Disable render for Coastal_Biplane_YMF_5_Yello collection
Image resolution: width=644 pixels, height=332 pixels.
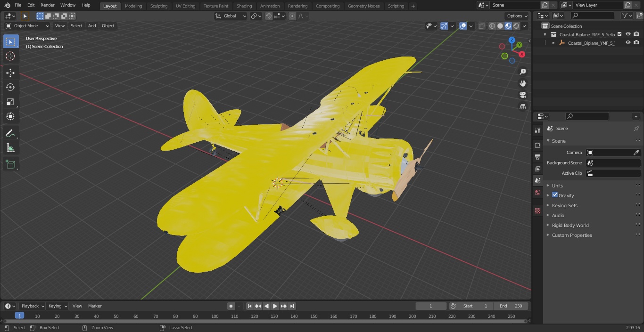point(636,34)
